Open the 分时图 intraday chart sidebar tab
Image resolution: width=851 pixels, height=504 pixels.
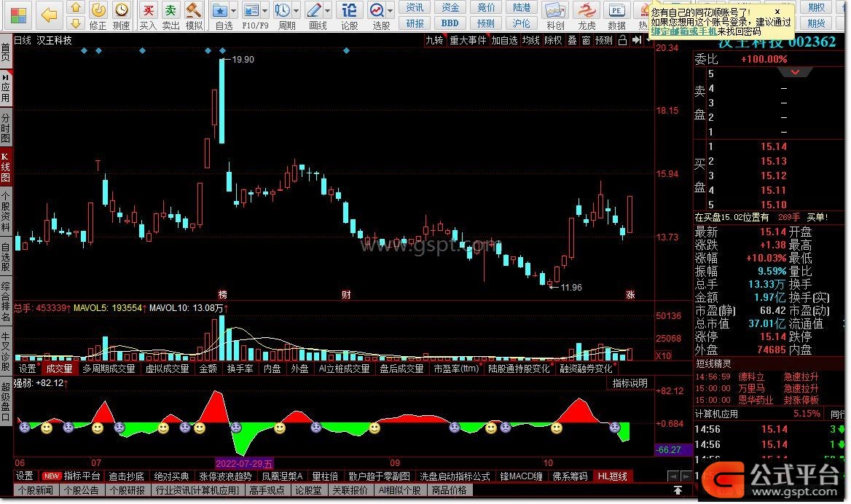click(5, 127)
